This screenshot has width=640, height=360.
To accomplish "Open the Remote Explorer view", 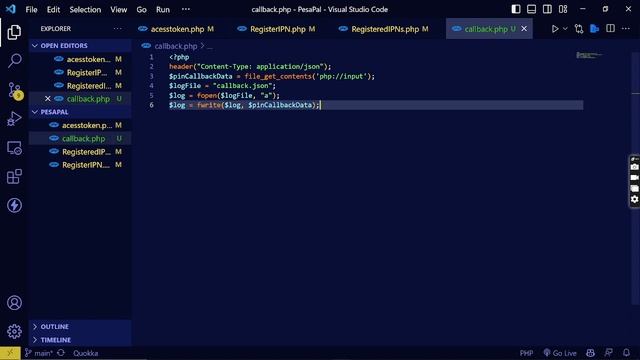I will [x=14, y=148].
